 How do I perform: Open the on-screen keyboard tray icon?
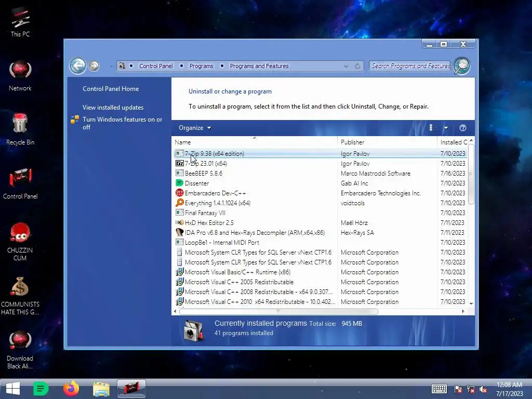439,389
